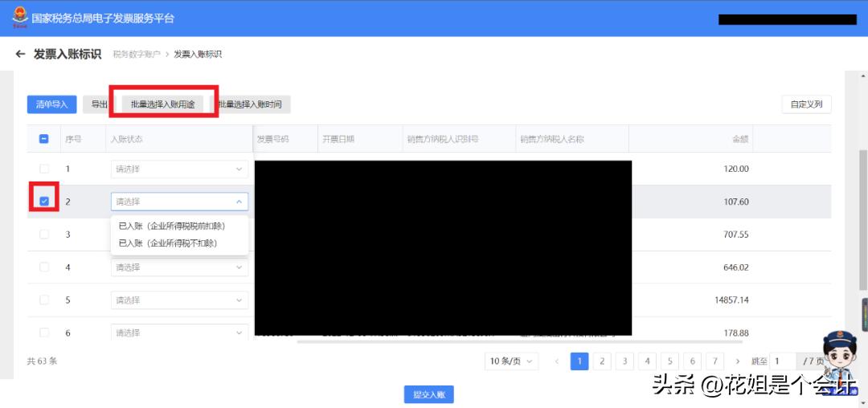The image size is (868, 408).
Task: Click the 提交入账 submit button
Action: tap(429, 394)
